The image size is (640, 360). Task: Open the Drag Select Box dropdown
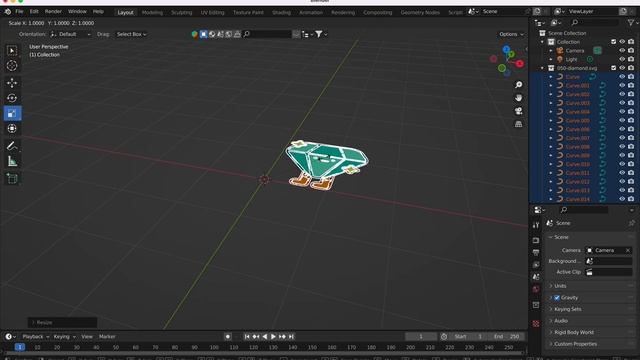pyautogui.click(x=131, y=34)
